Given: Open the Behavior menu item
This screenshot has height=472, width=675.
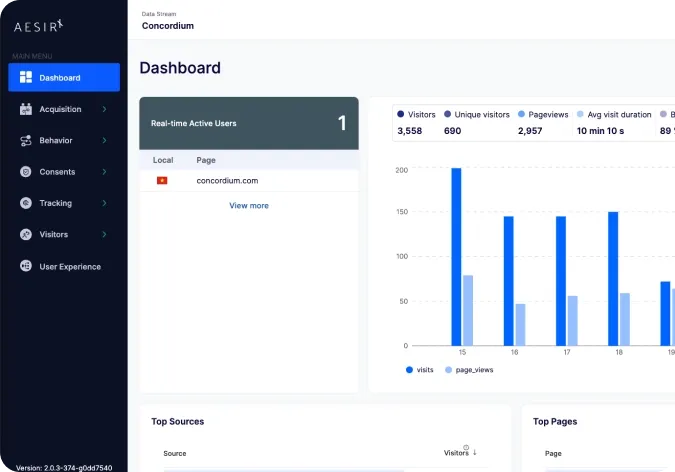Looking at the screenshot, I should pos(64,140).
